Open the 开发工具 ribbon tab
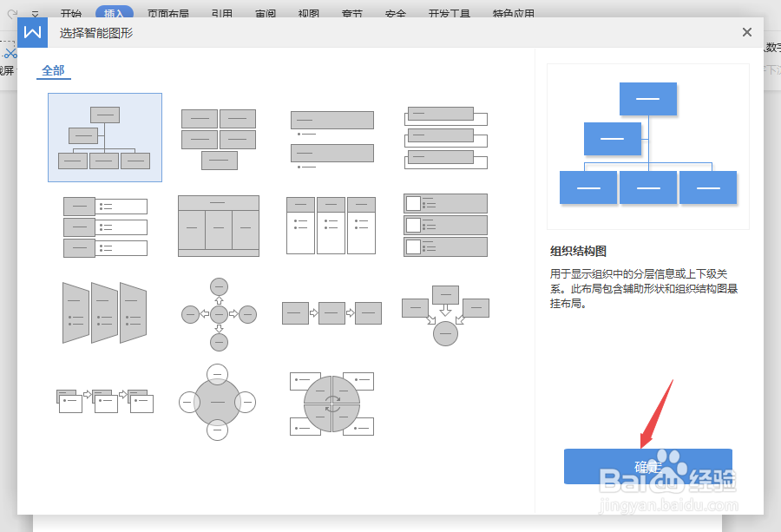The height and width of the screenshot is (532, 781). point(450,13)
